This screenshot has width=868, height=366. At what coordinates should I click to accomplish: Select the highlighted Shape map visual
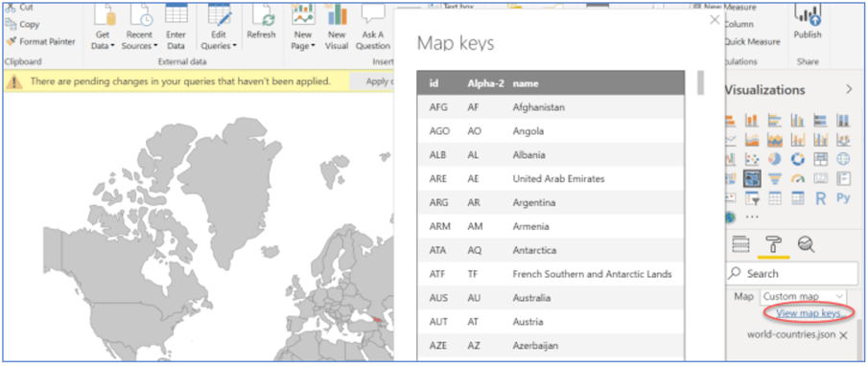[x=752, y=178]
